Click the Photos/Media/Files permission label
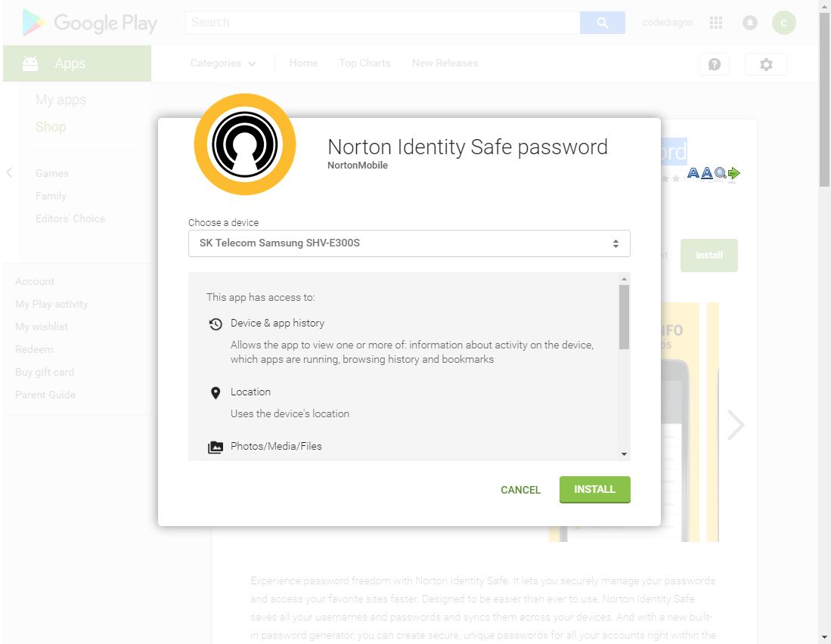 click(276, 447)
